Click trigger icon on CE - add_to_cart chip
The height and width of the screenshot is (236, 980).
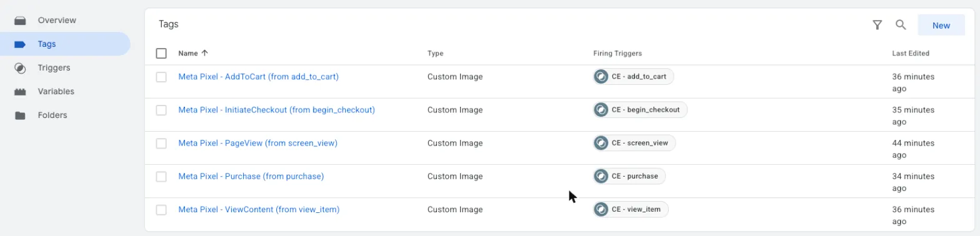pos(601,77)
